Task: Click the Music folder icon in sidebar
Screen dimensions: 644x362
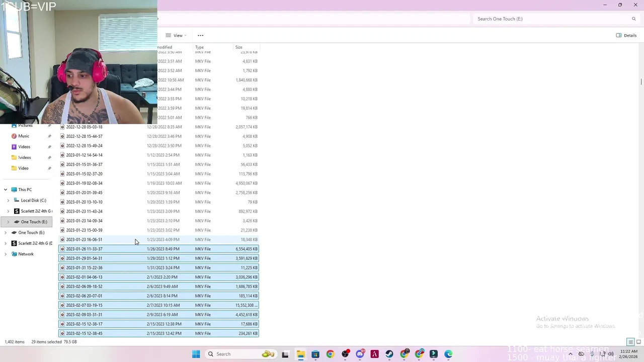Action: click(x=14, y=136)
